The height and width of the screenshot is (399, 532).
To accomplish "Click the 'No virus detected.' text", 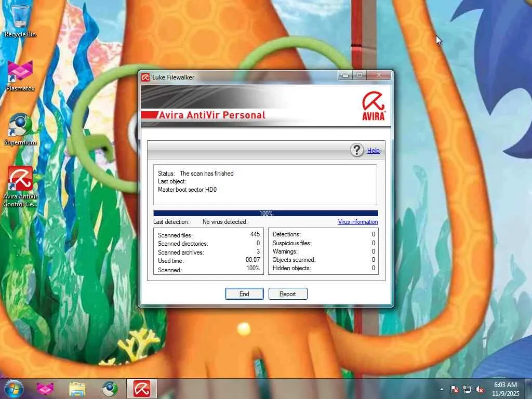I will [225, 222].
